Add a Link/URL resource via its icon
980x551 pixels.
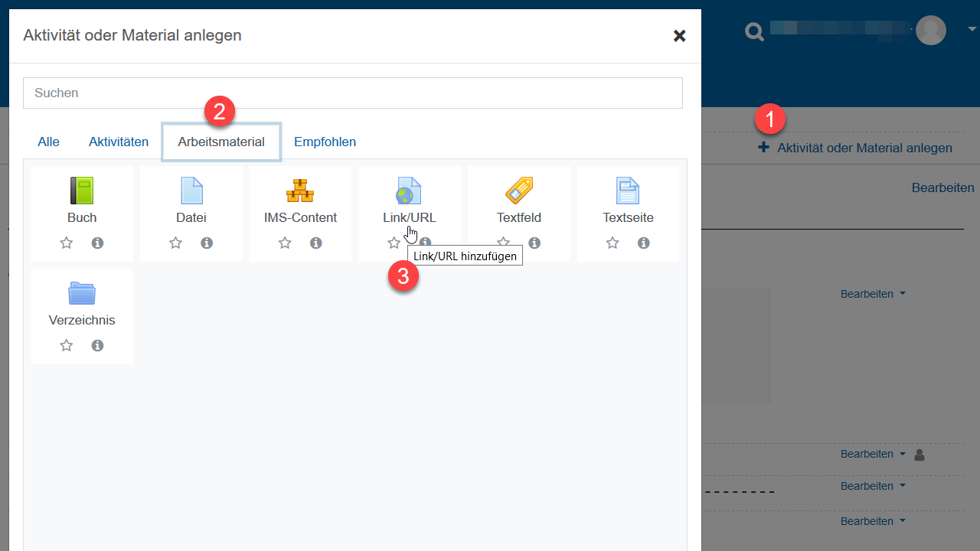tap(409, 191)
